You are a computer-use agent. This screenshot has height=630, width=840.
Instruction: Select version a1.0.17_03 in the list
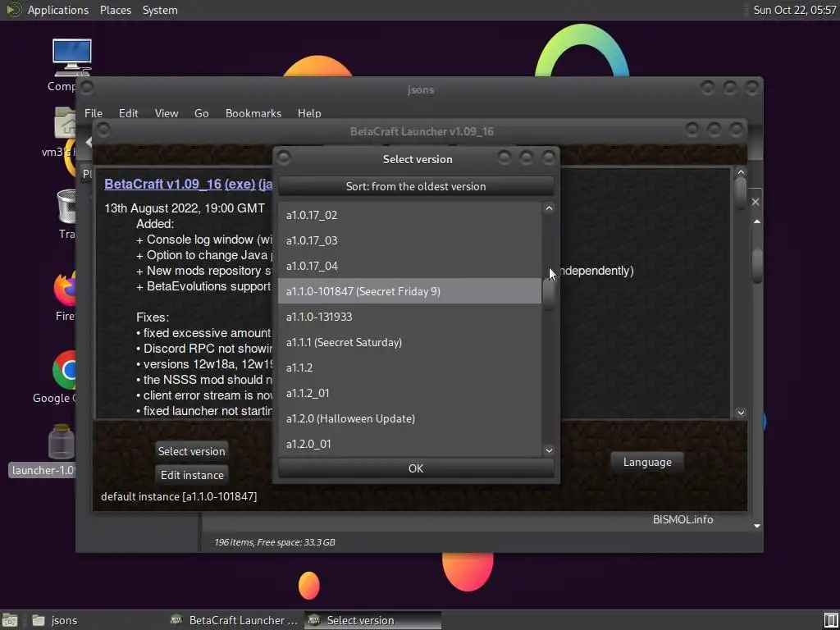click(x=409, y=240)
